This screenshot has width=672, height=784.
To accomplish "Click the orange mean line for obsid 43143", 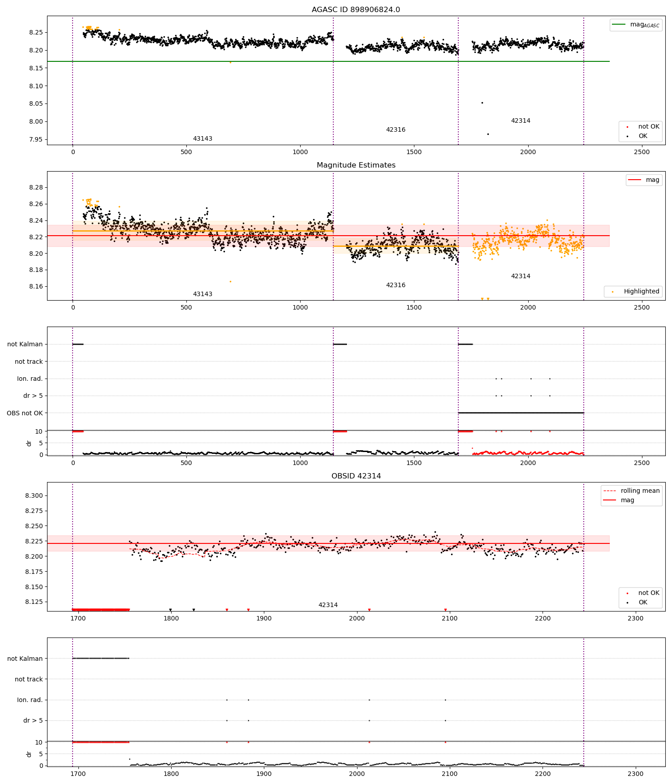I will (x=203, y=231).
